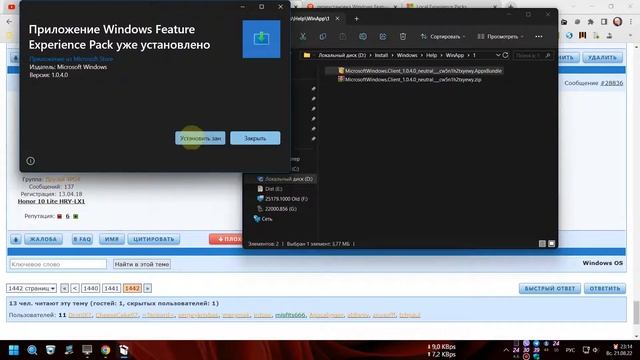Image resolution: width=640 pixels, height=360 pixels.
Task: Click the red ПЛОХО button on the forum
Action: coord(226,239)
